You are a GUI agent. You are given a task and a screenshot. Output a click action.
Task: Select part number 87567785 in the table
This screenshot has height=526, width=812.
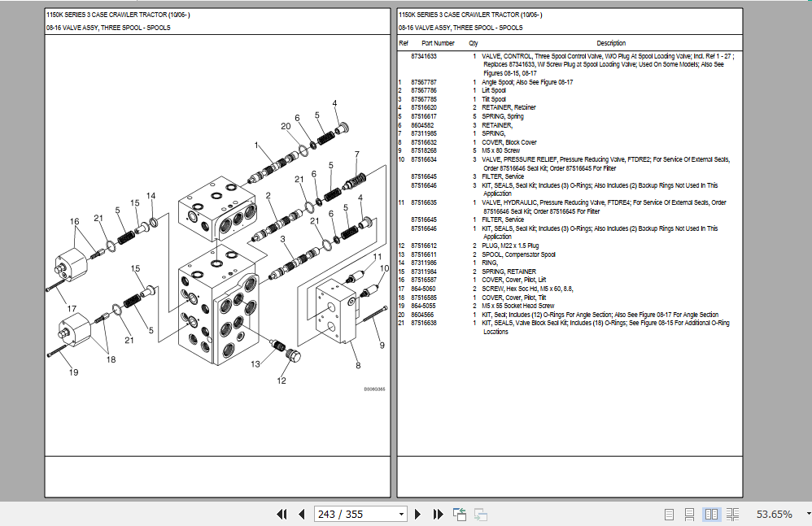point(424,99)
